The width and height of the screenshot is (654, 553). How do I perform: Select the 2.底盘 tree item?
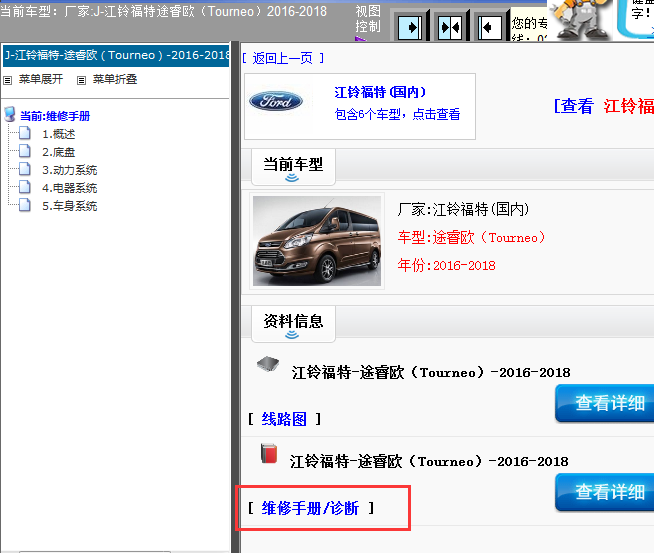58,152
